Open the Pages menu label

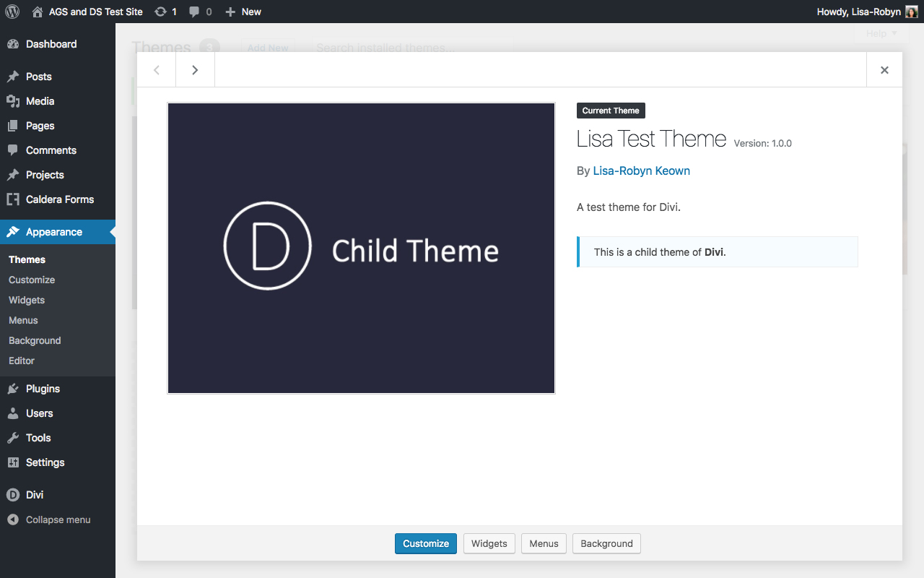[x=40, y=126]
